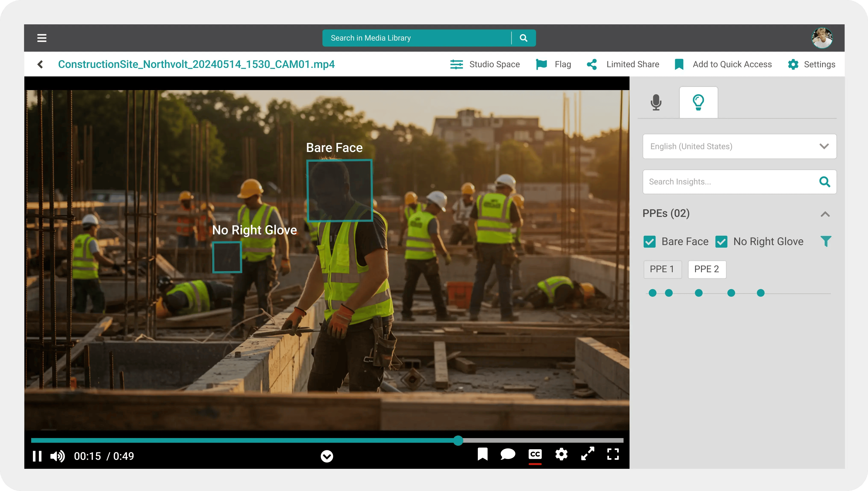This screenshot has width=868, height=491.
Task: Click the video file name title
Action: (196, 64)
